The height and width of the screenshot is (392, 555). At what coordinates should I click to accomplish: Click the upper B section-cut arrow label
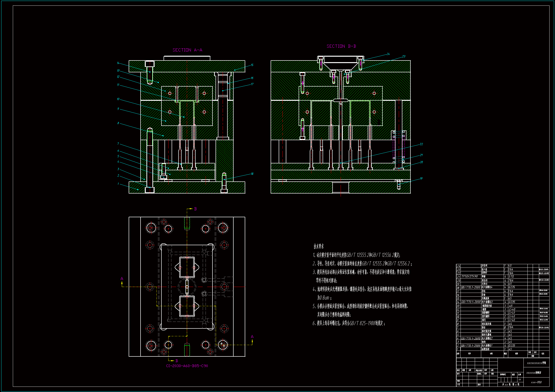[x=196, y=209]
